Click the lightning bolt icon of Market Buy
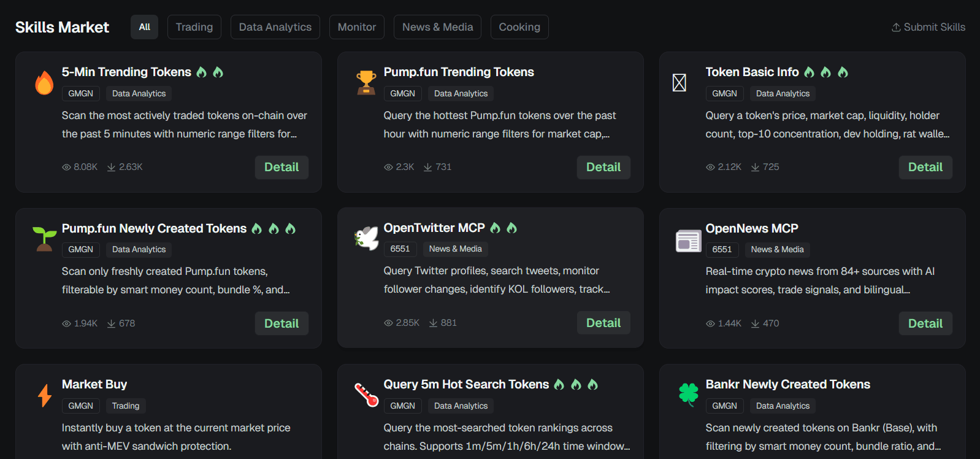The image size is (980, 459). 45,395
